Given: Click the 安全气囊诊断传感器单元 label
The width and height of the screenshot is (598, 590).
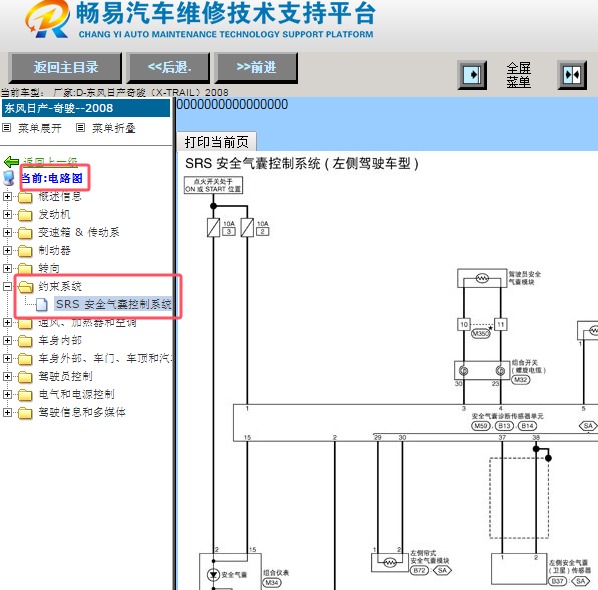Looking at the screenshot, I should (507, 416).
